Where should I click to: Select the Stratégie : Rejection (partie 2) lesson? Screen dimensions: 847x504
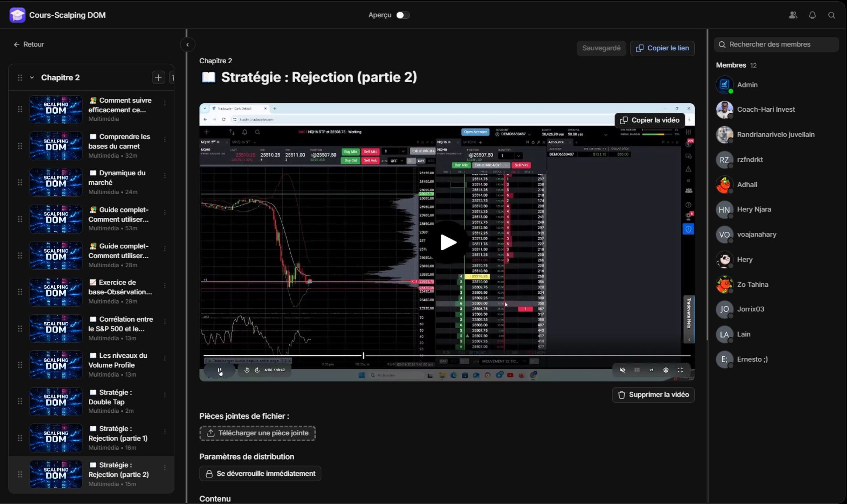click(x=91, y=474)
